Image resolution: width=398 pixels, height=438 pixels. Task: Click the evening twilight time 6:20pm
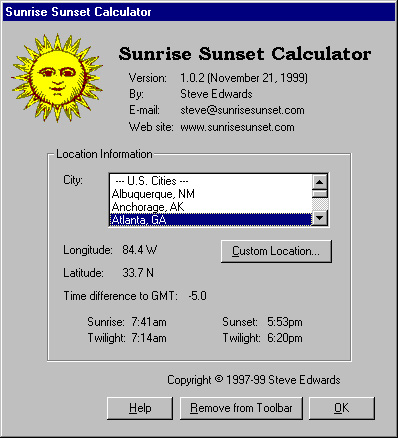pos(285,338)
